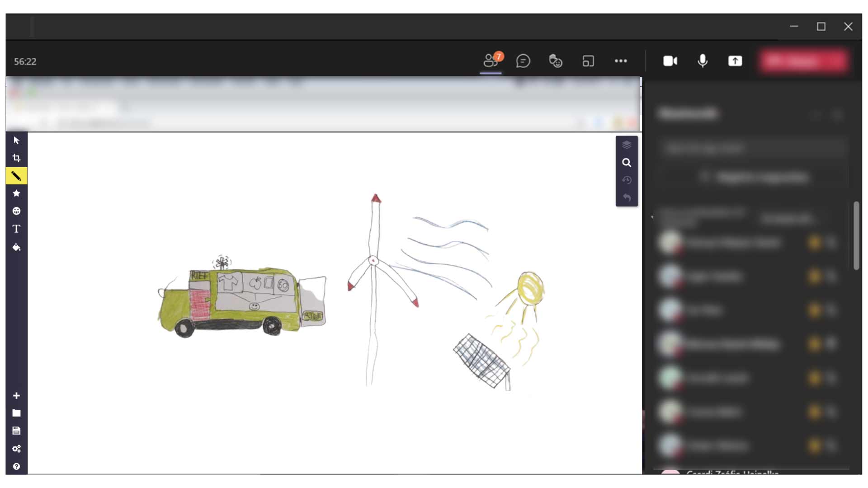
Task: Open the layers panel on the canvas
Action: (x=627, y=145)
